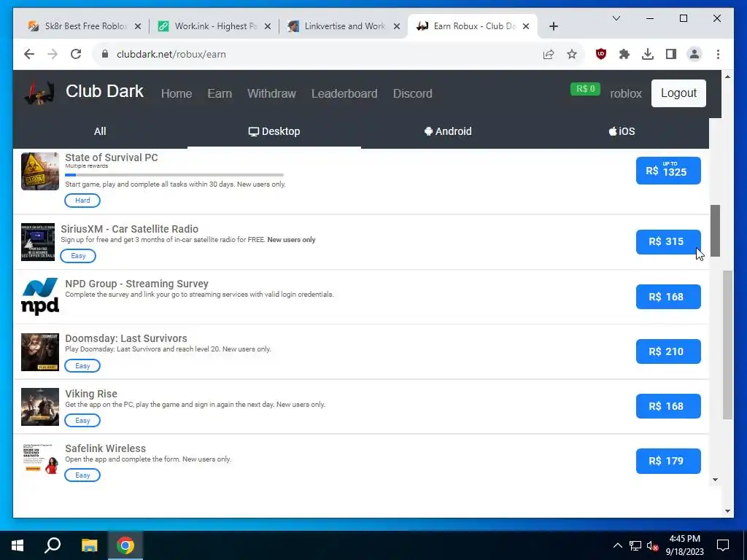Viewport: 747px width, 560px height.
Task: Click the R$ 0 balance badge
Action: point(585,89)
